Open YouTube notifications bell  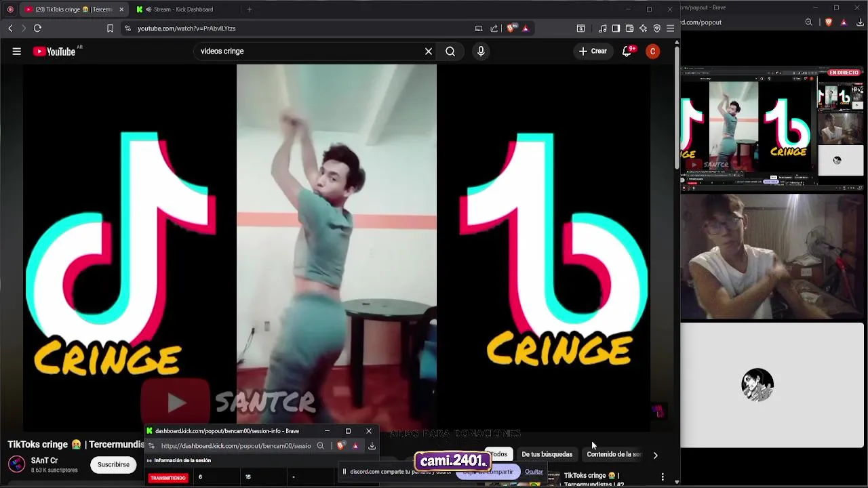pos(627,52)
